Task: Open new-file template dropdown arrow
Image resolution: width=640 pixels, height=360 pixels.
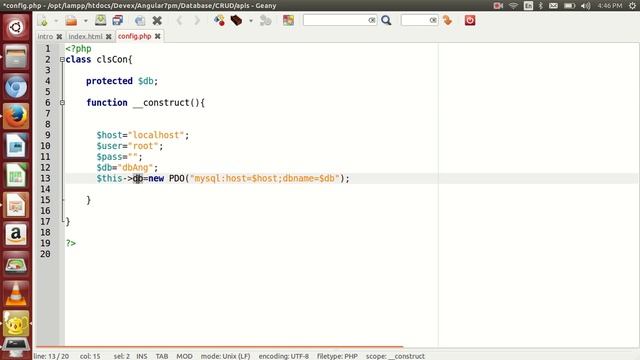Action: pos(56,20)
